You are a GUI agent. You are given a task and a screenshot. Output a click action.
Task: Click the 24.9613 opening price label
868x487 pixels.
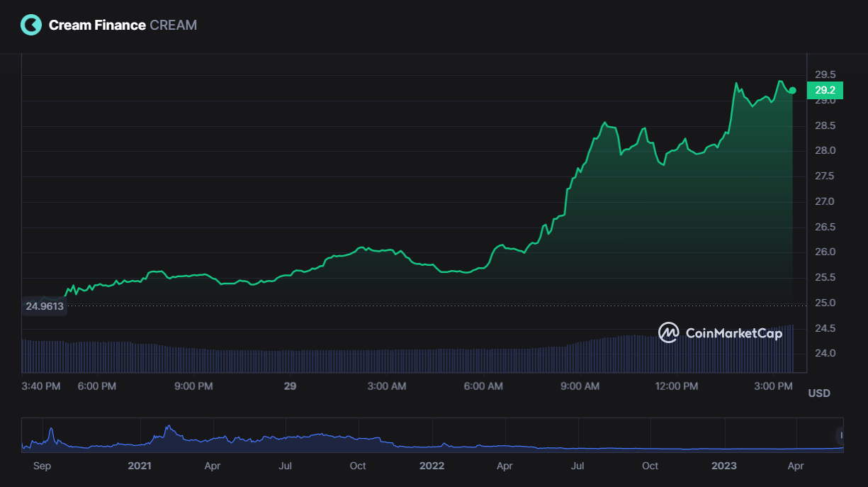coord(45,306)
